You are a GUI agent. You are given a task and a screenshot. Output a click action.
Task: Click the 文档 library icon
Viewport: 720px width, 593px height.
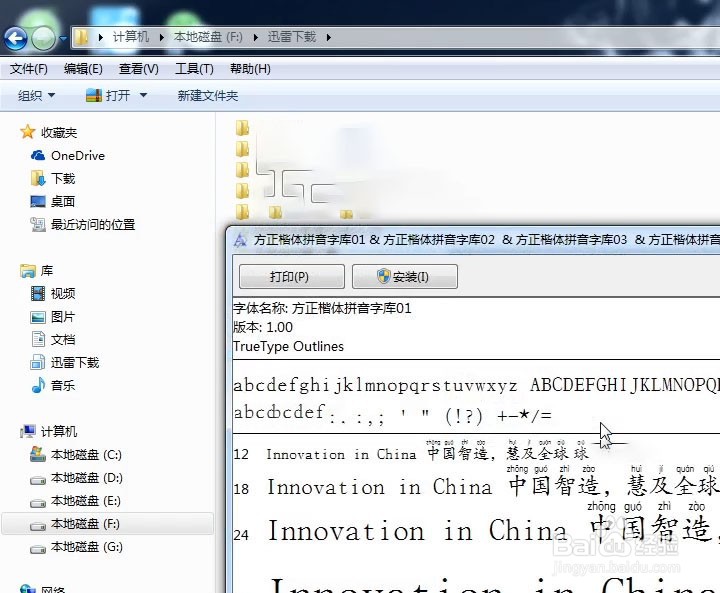[38, 339]
